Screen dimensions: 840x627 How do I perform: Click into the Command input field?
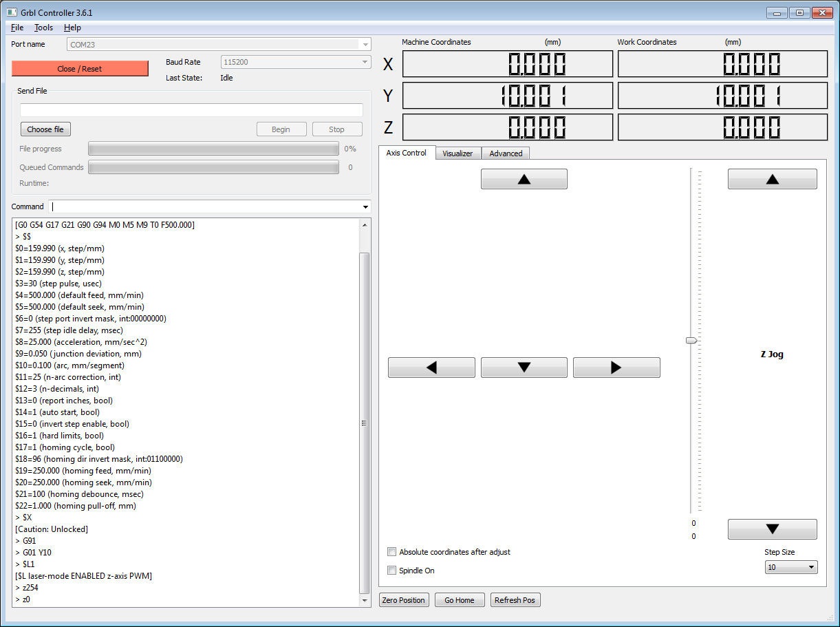click(x=204, y=206)
